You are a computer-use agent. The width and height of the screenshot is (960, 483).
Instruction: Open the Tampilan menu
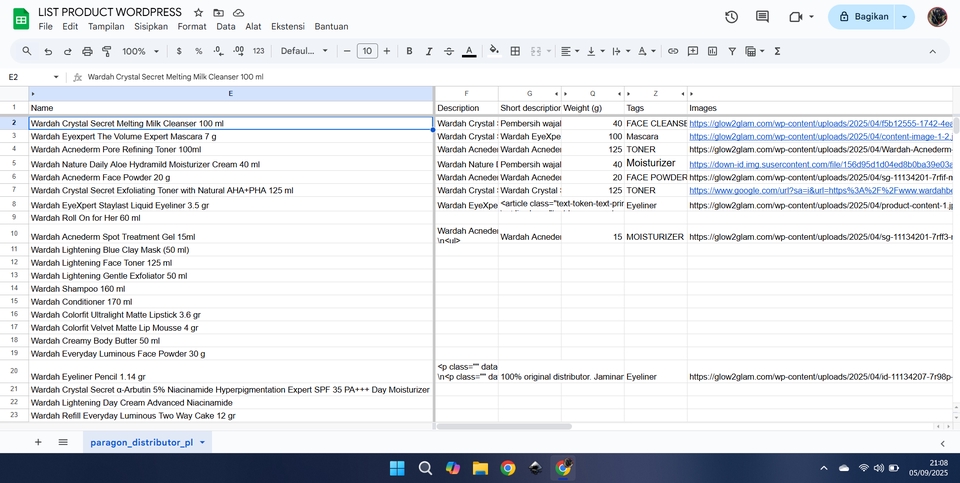pyautogui.click(x=106, y=26)
